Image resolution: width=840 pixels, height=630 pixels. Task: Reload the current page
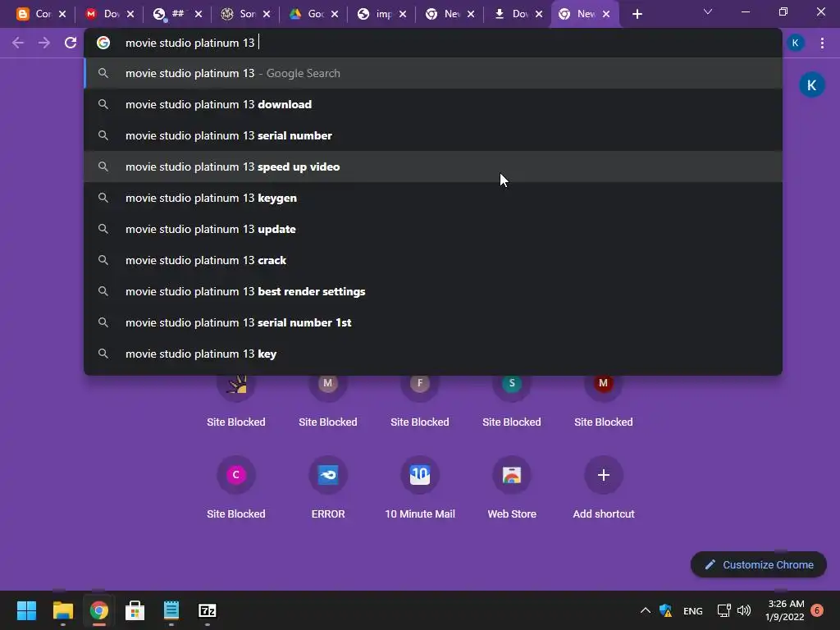(x=71, y=43)
